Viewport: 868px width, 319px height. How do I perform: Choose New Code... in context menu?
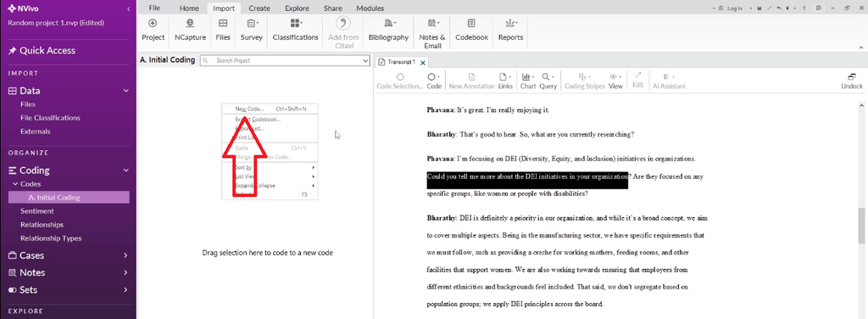pos(270,109)
